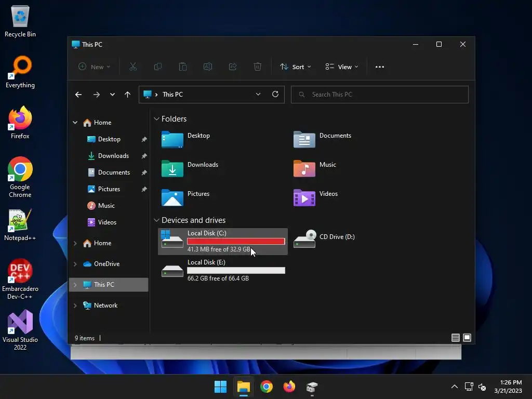Click the Local Disk (C:) red usage bar

click(236, 241)
